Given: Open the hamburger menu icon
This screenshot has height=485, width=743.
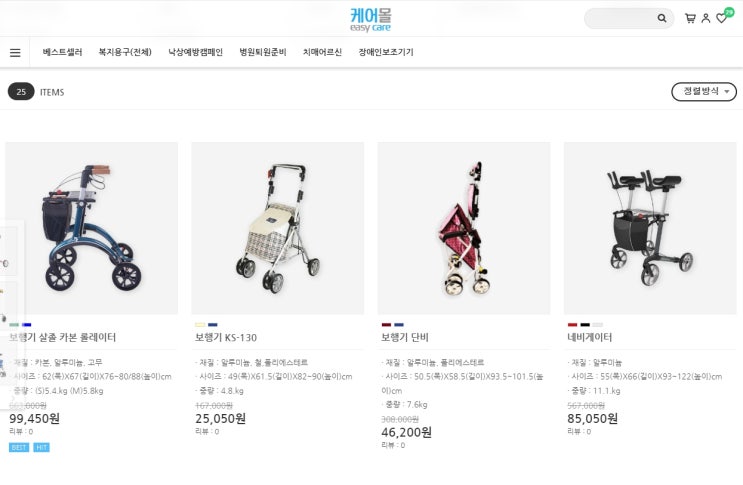Looking at the screenshot, I should coord(15,53).
